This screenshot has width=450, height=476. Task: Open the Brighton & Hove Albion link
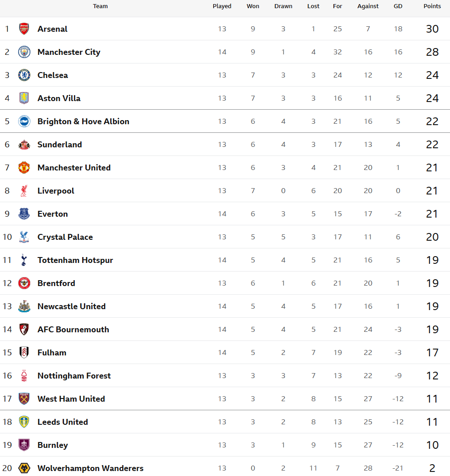click(83, 121)
